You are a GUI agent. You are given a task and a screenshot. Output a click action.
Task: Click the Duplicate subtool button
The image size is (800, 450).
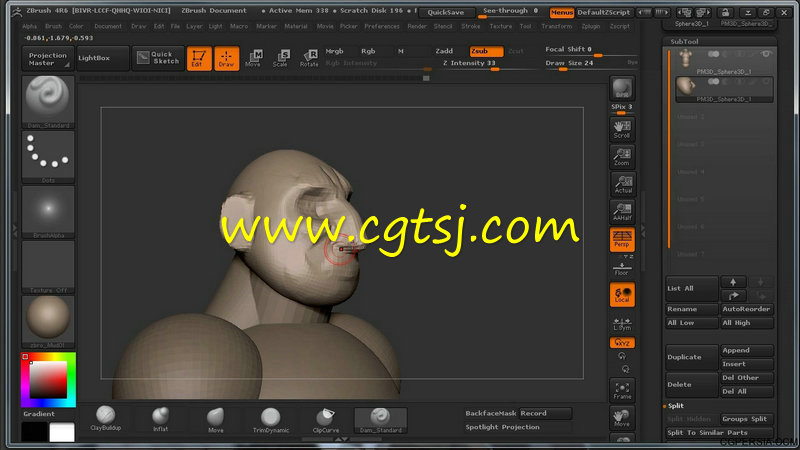click(x=692, y=357)
